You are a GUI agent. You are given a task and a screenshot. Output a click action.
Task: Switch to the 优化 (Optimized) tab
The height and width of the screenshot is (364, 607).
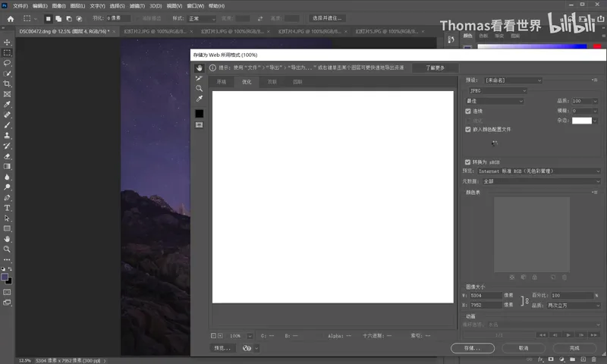[x=247, y=82]
